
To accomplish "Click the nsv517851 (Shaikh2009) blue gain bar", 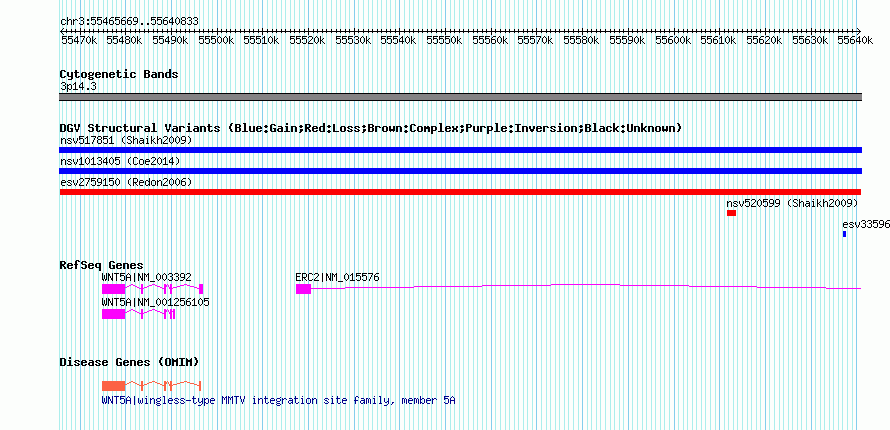I will coord(460,150).
